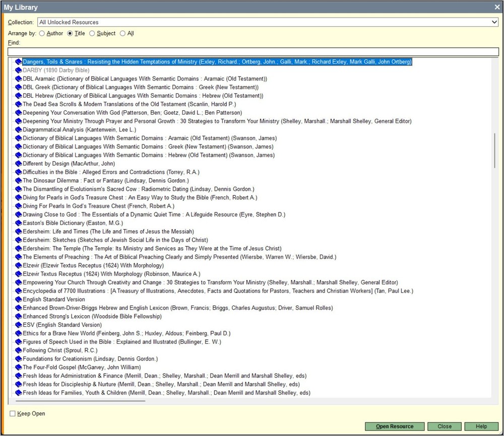Click the book icon for Foundations for Creationism
The width and height of the screenshot is (504, 436).
tap(19, 359)
